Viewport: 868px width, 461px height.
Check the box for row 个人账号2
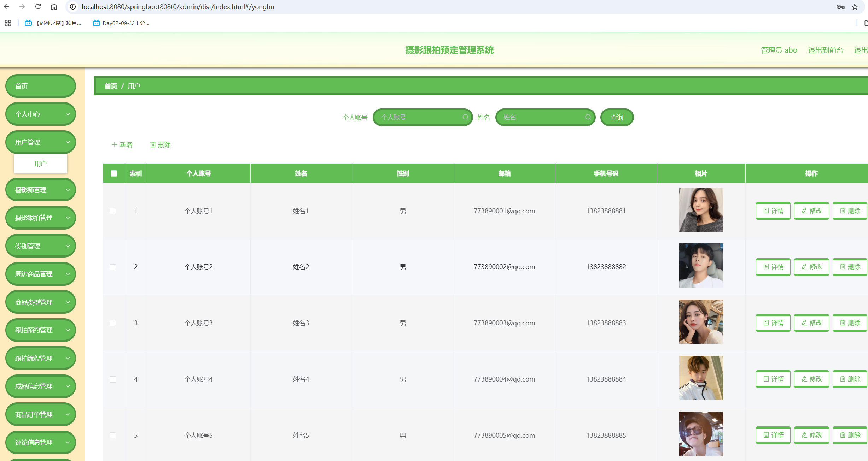pos(113,267)
